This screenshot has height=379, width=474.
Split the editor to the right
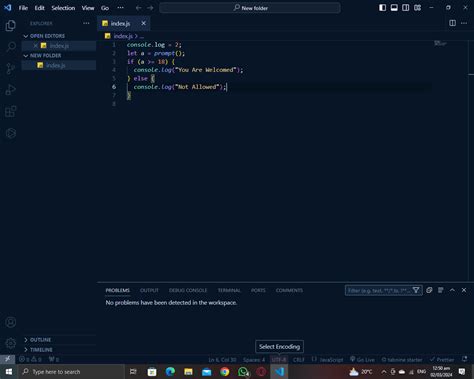[x=452, y=23]
